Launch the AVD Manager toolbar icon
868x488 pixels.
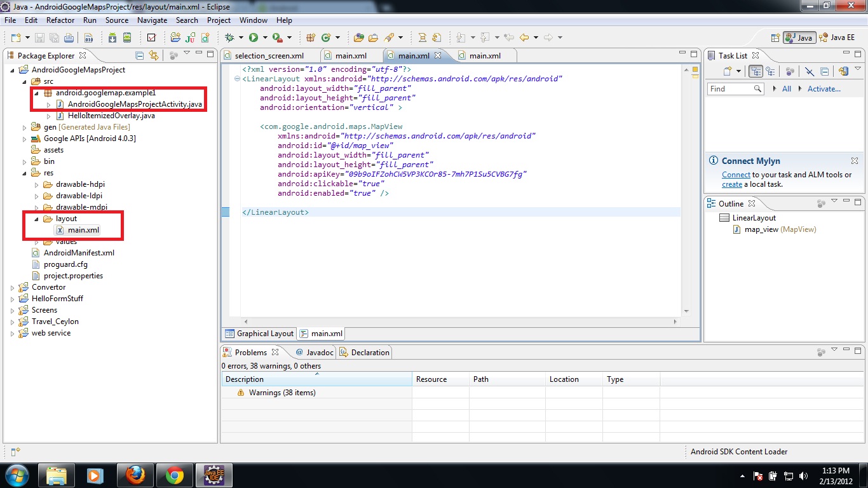pyautogui.click(x=126, y=37)
